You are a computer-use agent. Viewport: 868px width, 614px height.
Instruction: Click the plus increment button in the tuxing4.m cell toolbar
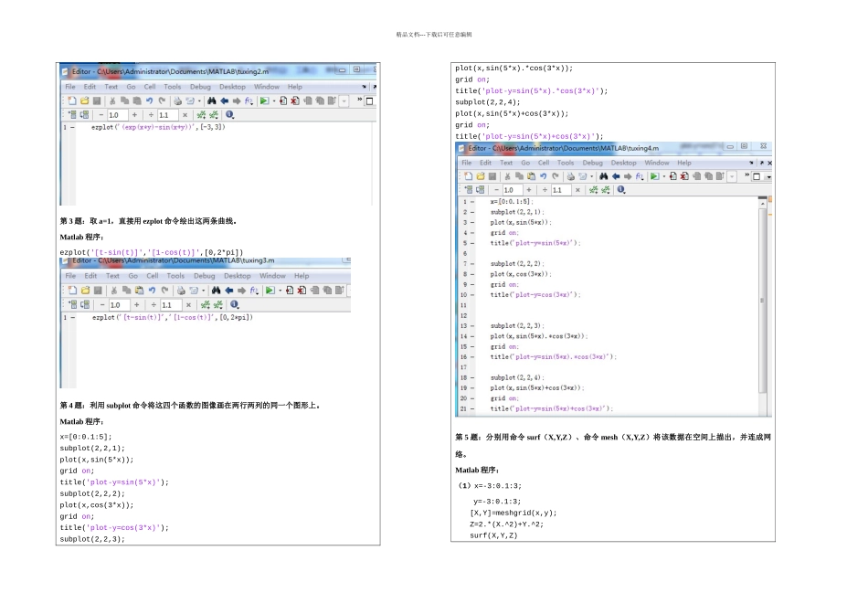(531, 190)
